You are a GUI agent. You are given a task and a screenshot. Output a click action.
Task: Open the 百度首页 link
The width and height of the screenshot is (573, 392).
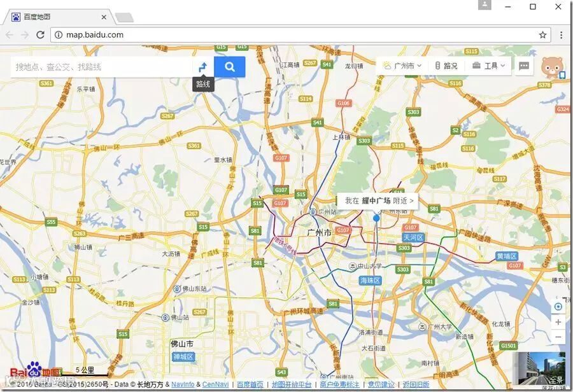pos(250,384)
